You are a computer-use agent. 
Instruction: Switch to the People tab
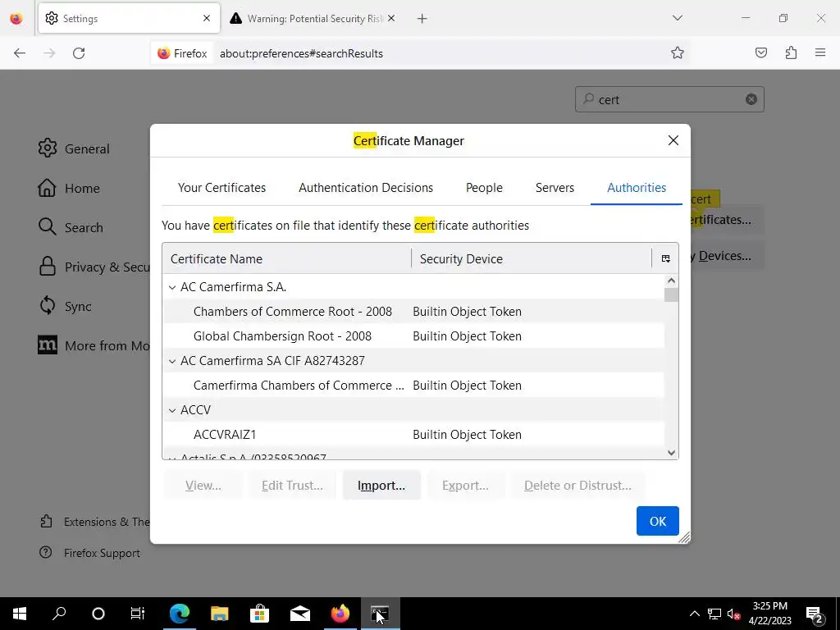tap(484, 188)
